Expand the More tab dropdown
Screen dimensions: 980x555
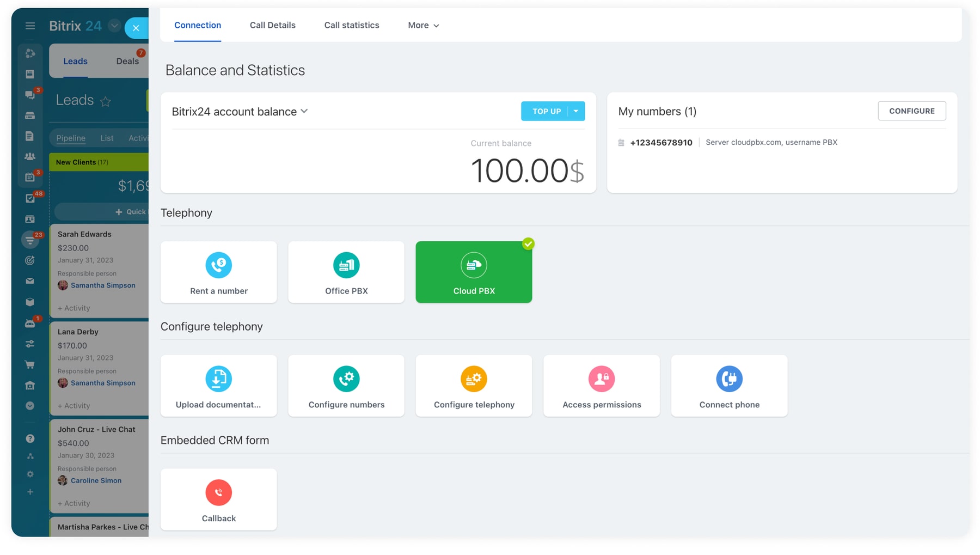(423, 26)
